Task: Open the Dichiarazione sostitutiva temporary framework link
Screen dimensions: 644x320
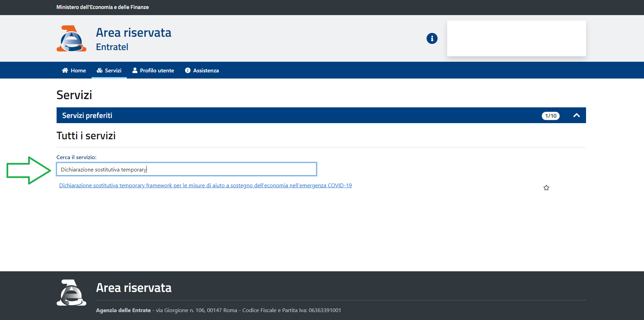Action: (x=205, y=186)
